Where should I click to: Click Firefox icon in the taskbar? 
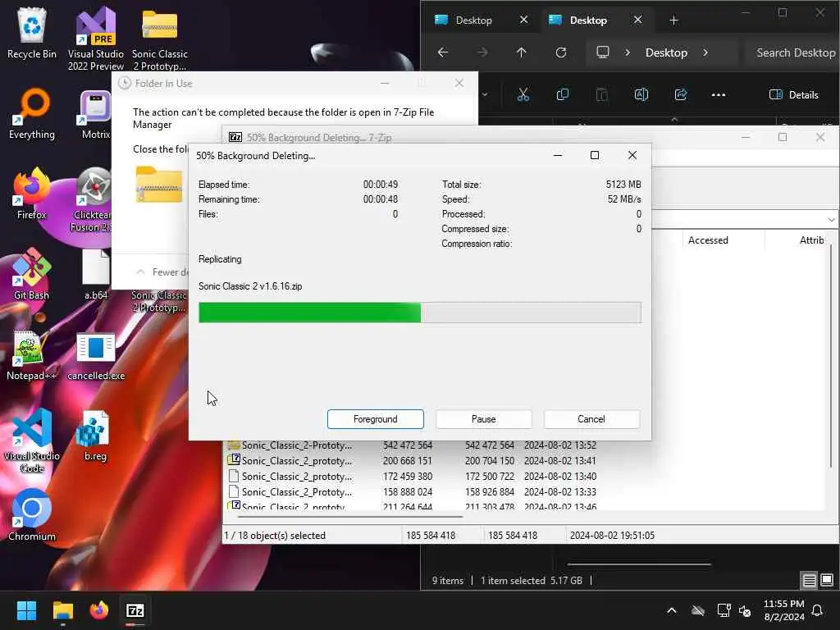coord(98,610)
